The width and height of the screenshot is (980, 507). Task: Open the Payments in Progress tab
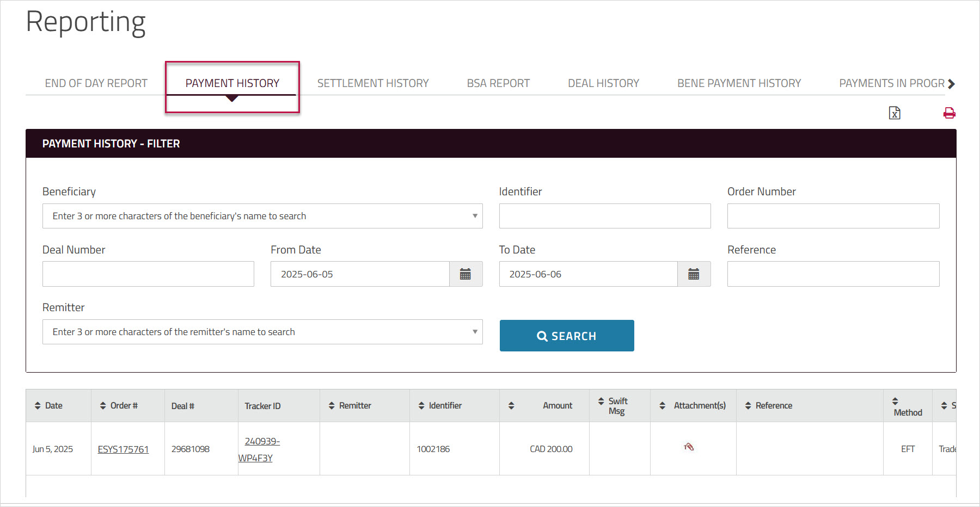(892, 83)
